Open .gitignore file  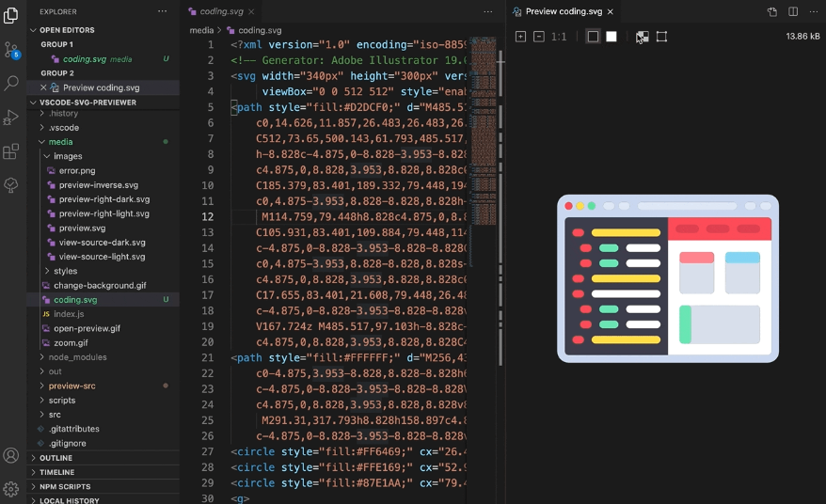coord(103,443)
